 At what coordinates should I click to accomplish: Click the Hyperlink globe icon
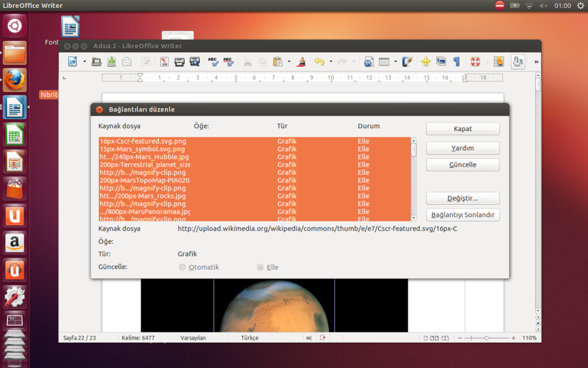(369, 62)
